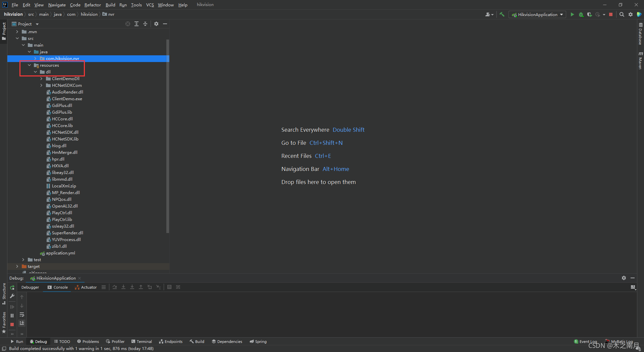The width and height of the screenshot is (644, 352).
Task: Select application.yml in the project tree
Action: pyautogui.click(x=60, y=253)
